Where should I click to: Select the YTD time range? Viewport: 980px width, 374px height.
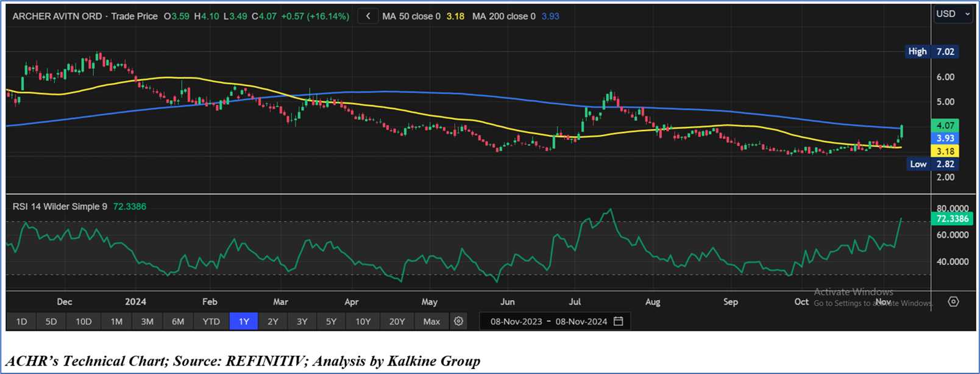click(x=211, y=322)
